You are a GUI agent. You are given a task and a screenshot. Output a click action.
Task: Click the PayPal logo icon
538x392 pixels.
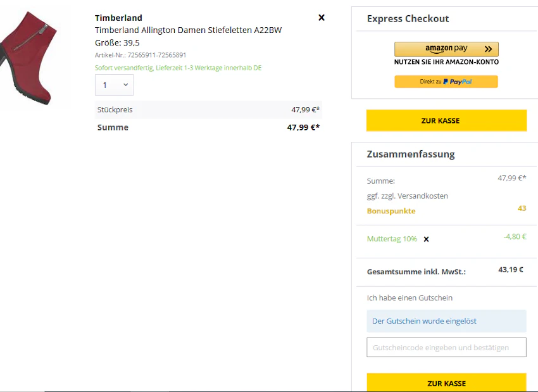(446, 82)
